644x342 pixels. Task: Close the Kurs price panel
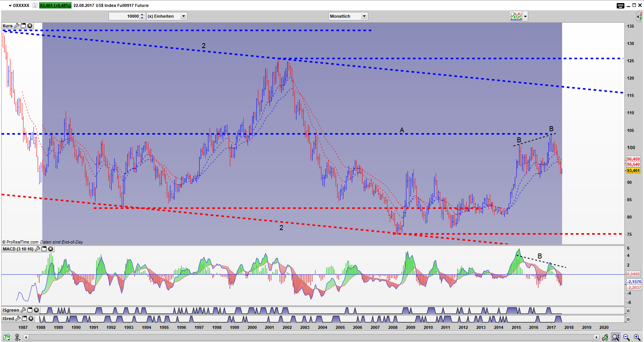[x=30, y=26]
